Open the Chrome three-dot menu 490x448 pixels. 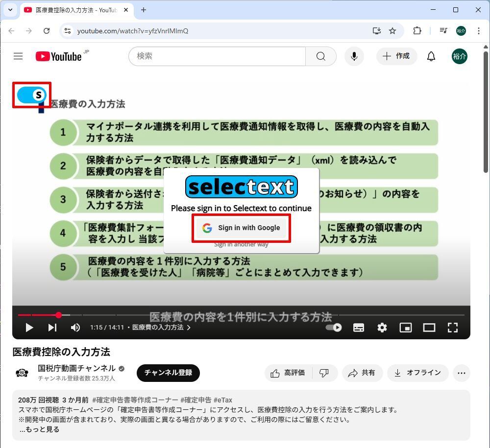(x=478, y=30)
